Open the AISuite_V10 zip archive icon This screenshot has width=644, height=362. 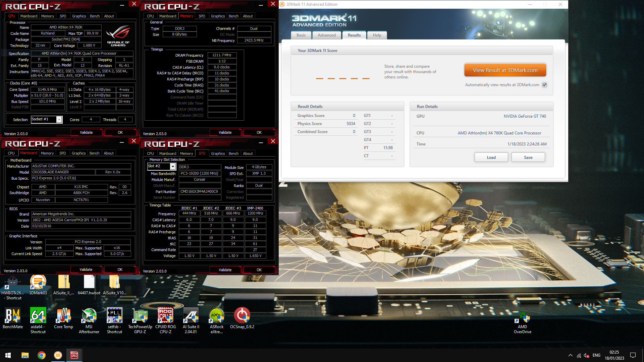tap(114, 285)
